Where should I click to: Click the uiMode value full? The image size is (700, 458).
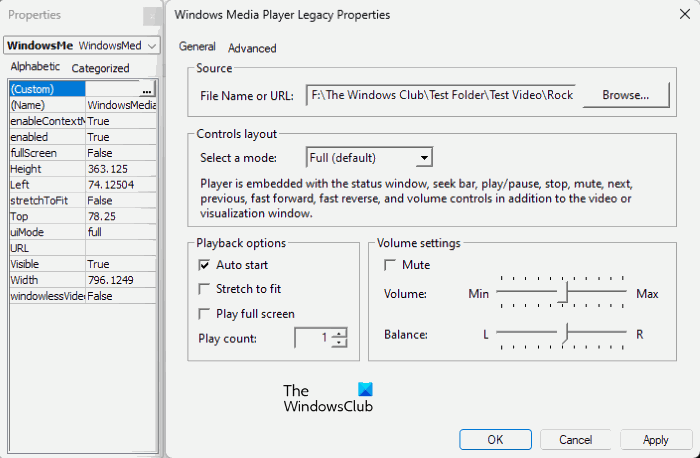click(121, 233)
